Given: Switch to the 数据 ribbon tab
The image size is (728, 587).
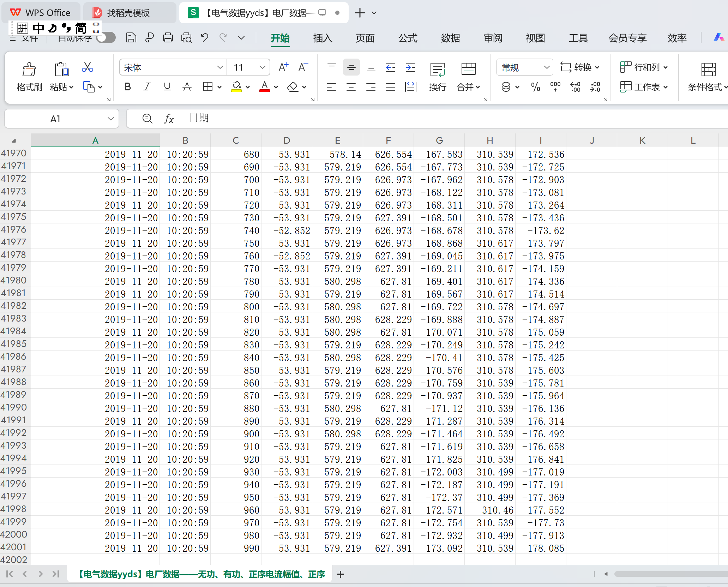Looking at the screenshot, I should 450,38.
